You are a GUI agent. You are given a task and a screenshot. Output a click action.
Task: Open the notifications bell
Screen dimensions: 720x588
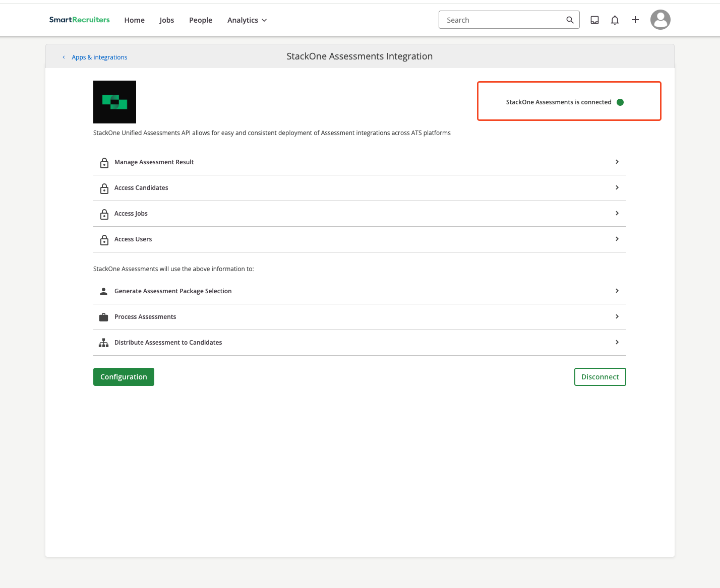tap(615, 20)
